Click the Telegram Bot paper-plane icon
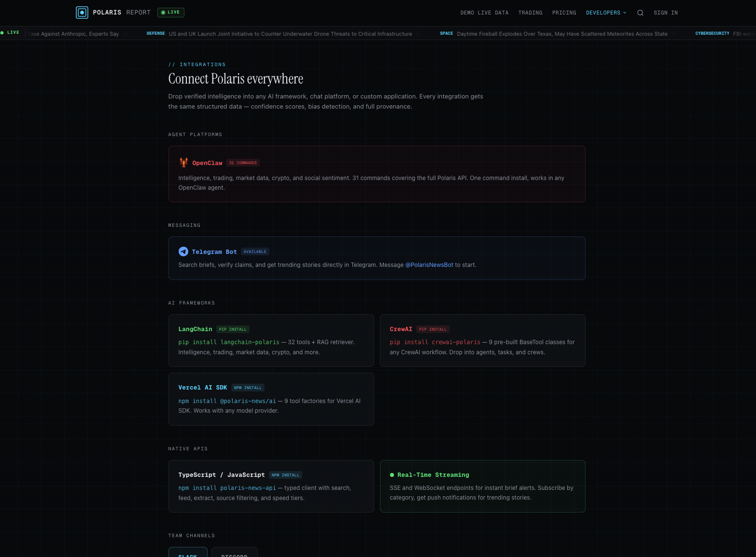 coord(183,251)
